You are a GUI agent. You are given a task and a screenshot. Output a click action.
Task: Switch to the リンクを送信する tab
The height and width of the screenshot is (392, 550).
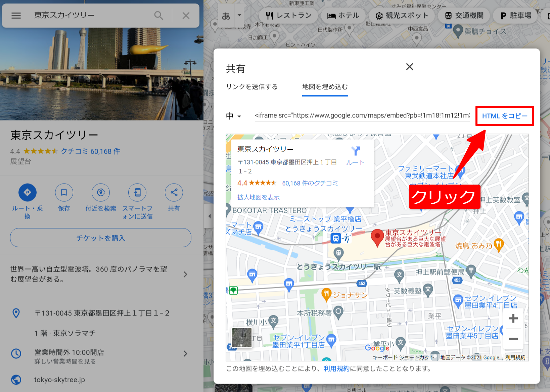pos(252,87)
